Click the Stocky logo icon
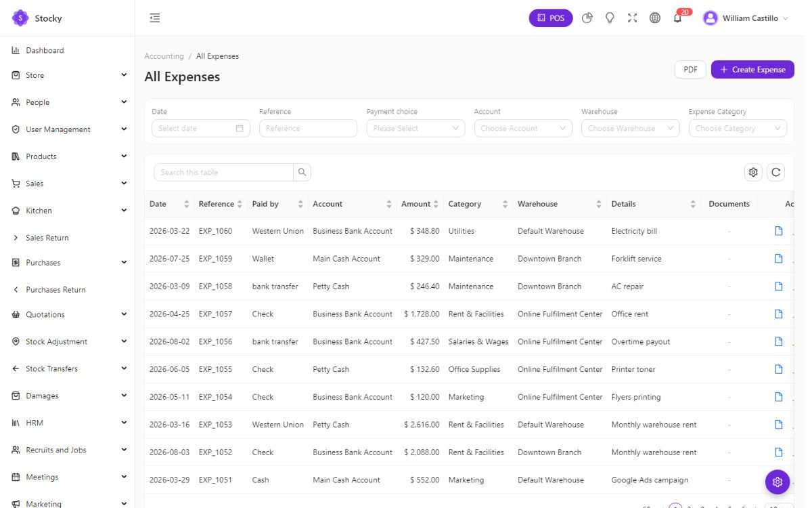The width and height of the screenshot is (812, 508). point(20,18)
